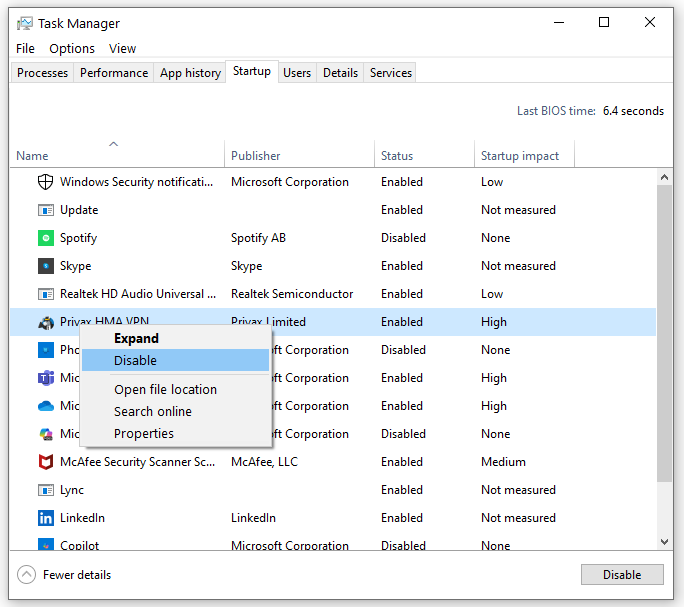This screenshot has width=684, height=607.
Task: Sort by the Startup impact column header
Action: (524, 156)
